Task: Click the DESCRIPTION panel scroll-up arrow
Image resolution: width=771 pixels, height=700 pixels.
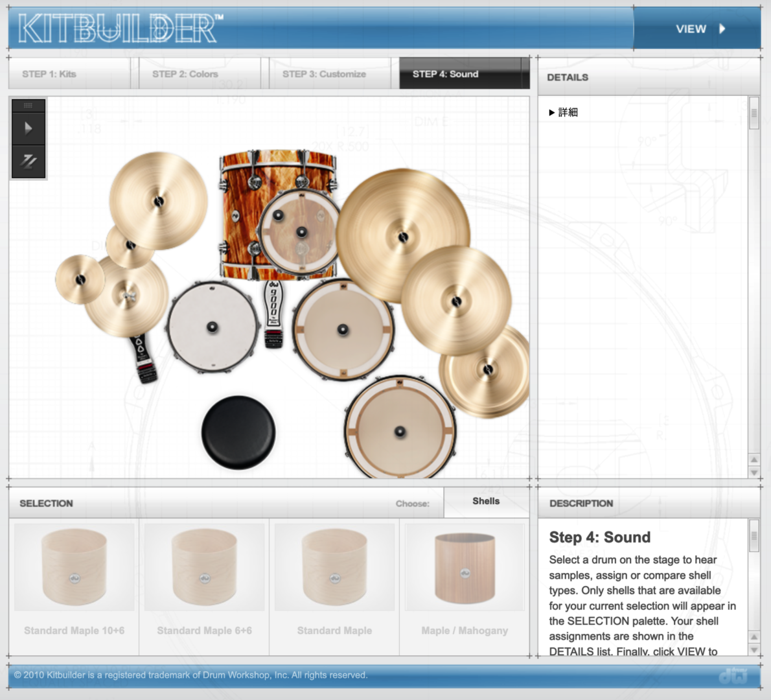Action: pos(754,636)
